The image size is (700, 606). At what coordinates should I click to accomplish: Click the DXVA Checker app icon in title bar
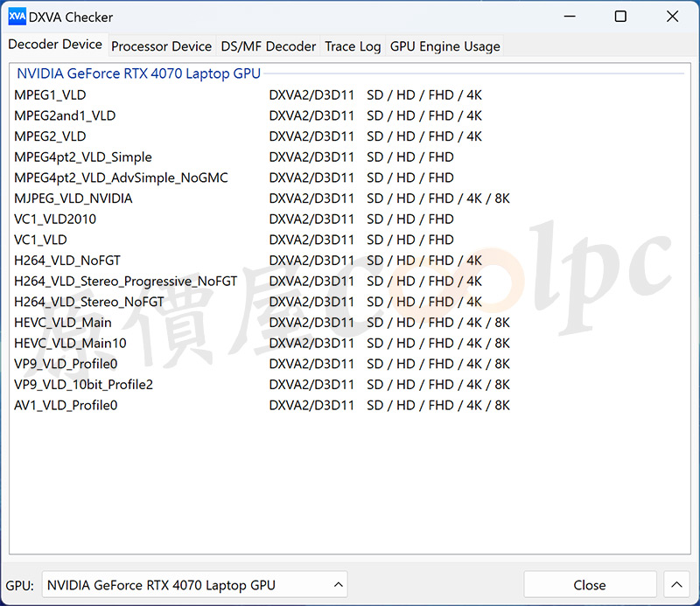(17, 17)
